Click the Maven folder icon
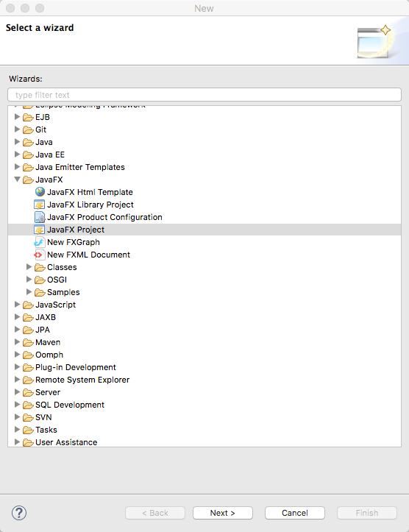The width and height of the screenshot is (409, 532). coord(28,343)
